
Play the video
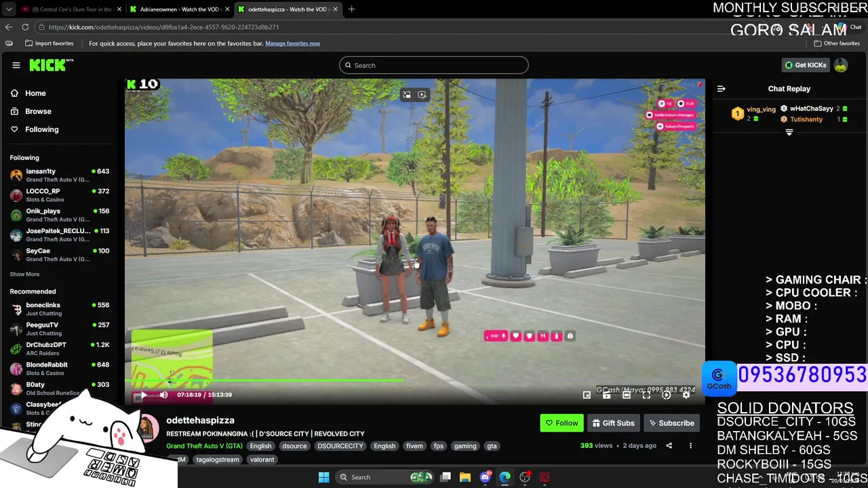[x=144, y=394]
